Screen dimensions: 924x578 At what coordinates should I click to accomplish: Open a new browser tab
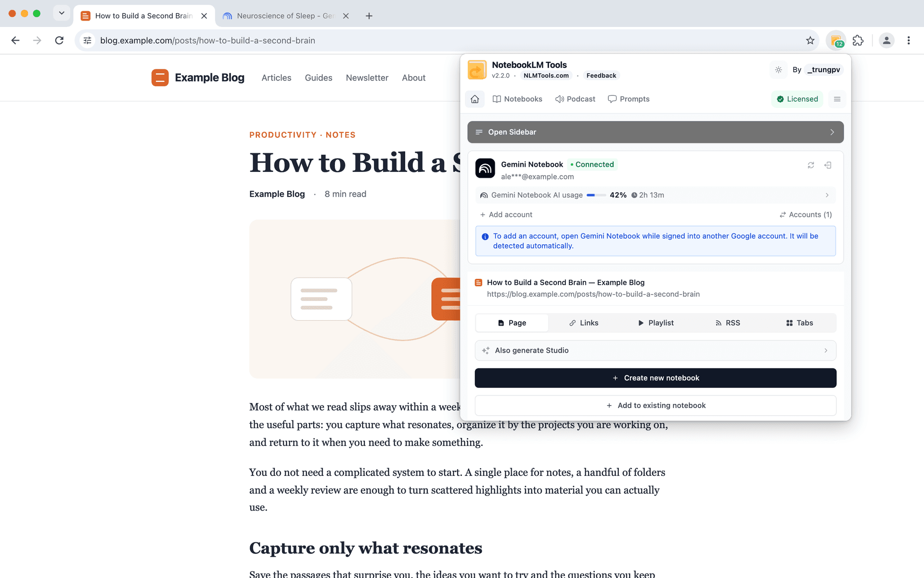coord(369,16)
